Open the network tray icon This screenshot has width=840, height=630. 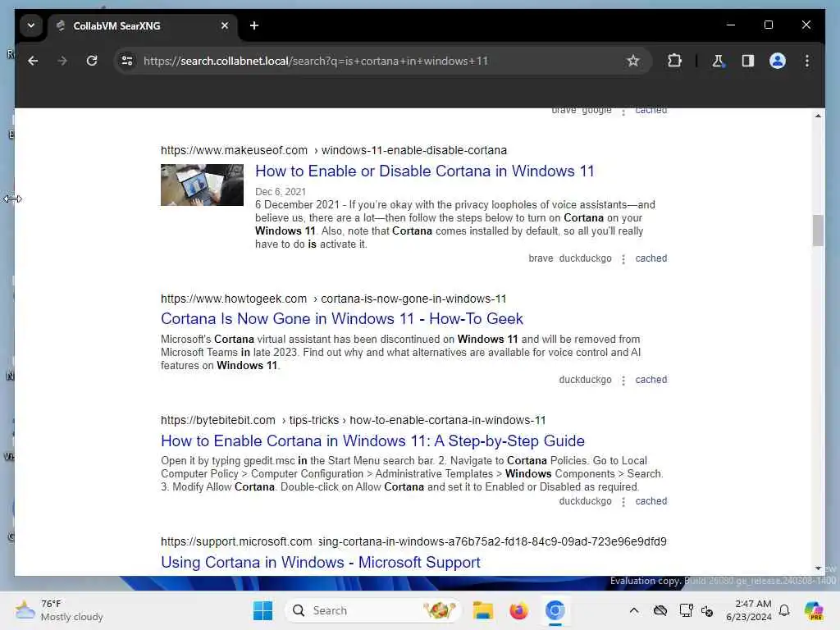click(x=686, y=610)
